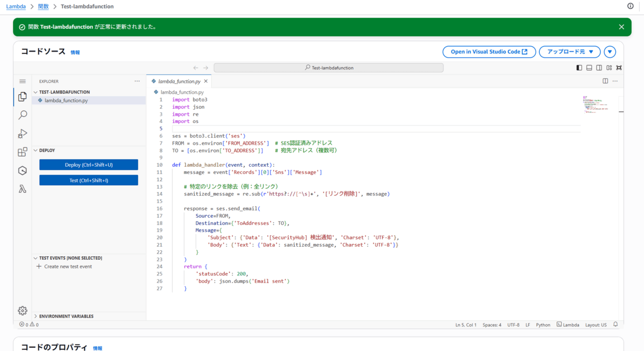Collapse the code source panel round arrow

coord(610,52)
